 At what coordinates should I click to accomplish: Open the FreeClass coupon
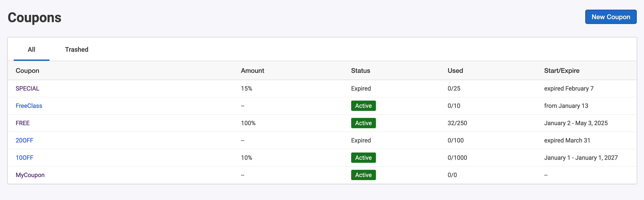(29, 105)
